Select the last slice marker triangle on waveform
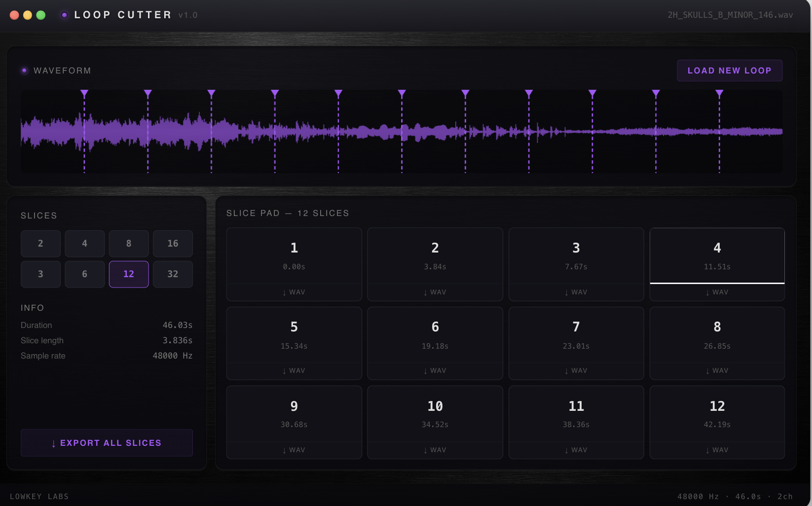 pos(719,93)
